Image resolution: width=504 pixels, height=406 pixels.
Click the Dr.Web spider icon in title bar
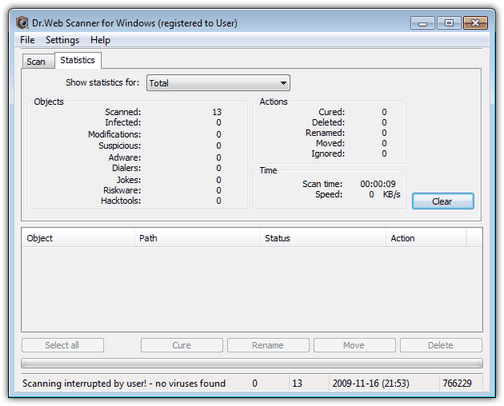22,23
